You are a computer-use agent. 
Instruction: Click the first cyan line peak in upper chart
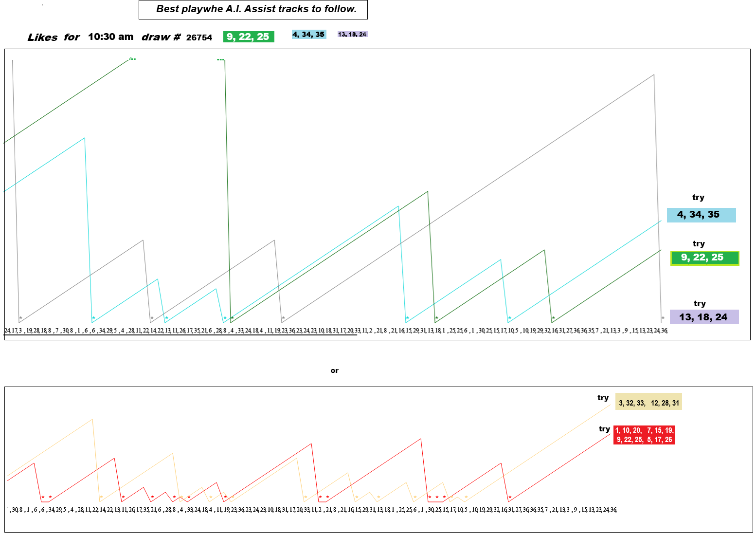click(x=85, y=138)
